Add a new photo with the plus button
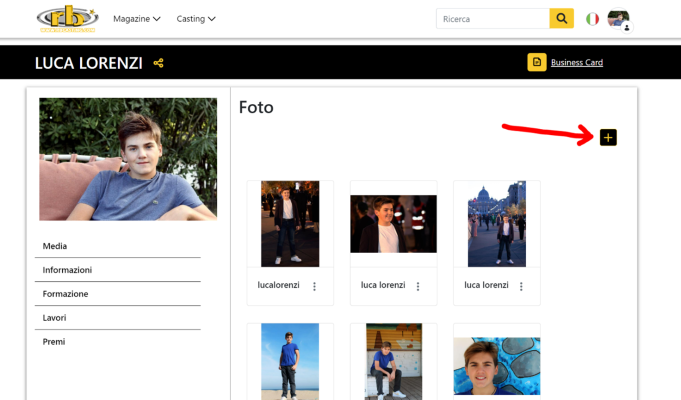Image resolution: width=681 pixels, height=400 pixels. coord(608,138)
